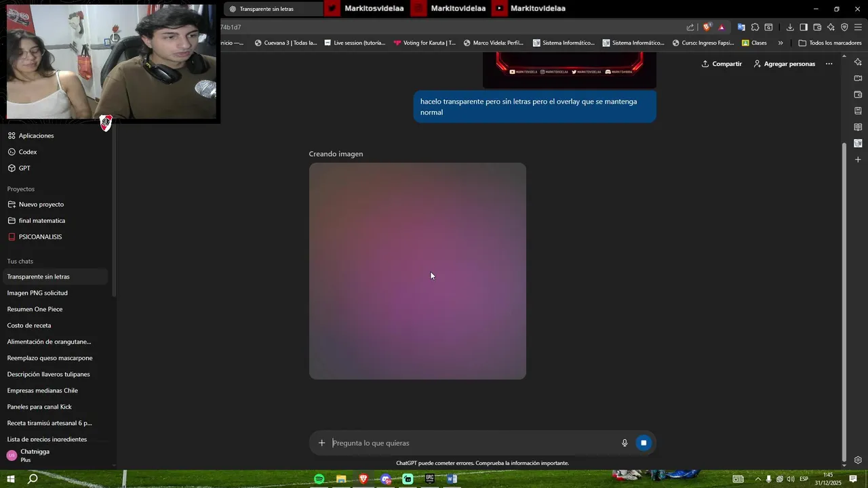Open the downloads arrow icon
868x488 pixels.
(x=790, y=27)
